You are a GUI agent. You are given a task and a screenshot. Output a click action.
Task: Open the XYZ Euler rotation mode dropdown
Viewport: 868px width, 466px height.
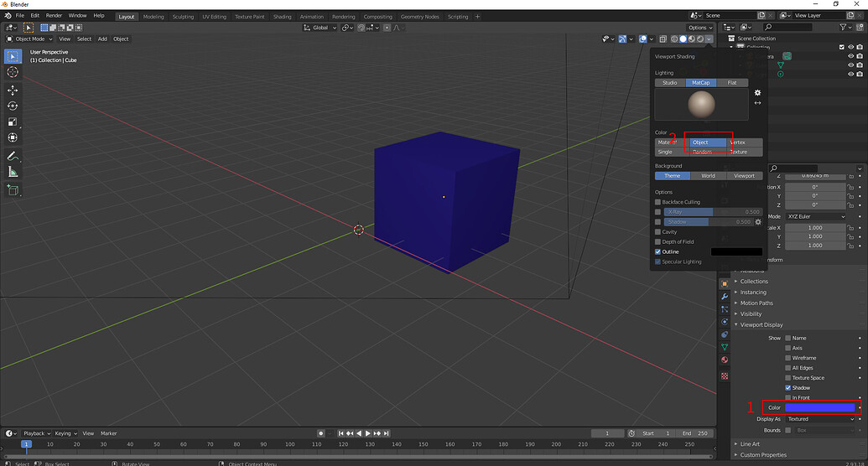[x=816, y=216]
